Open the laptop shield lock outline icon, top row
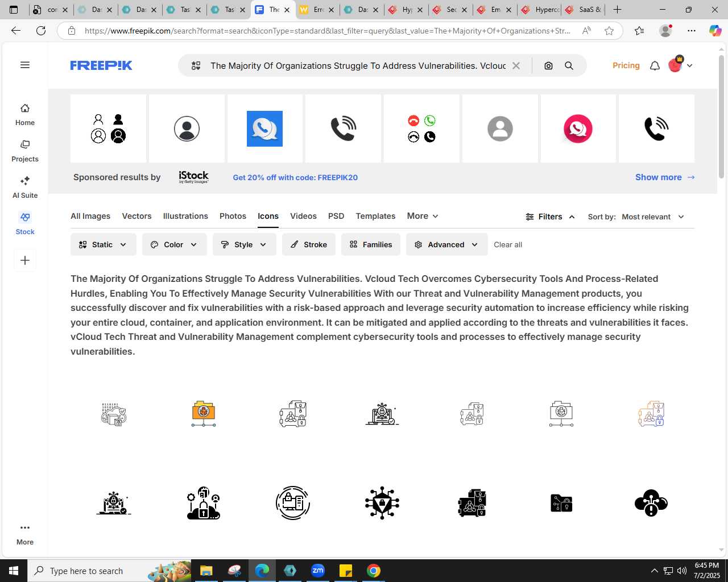 click(382, 414)
